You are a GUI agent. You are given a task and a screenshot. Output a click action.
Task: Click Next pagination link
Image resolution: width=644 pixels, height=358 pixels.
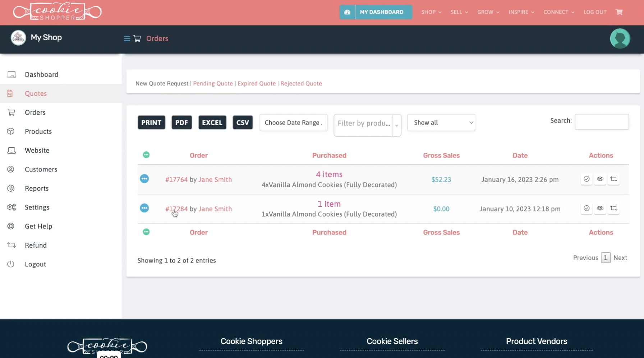pyautogui.click(x=620, y=258)
